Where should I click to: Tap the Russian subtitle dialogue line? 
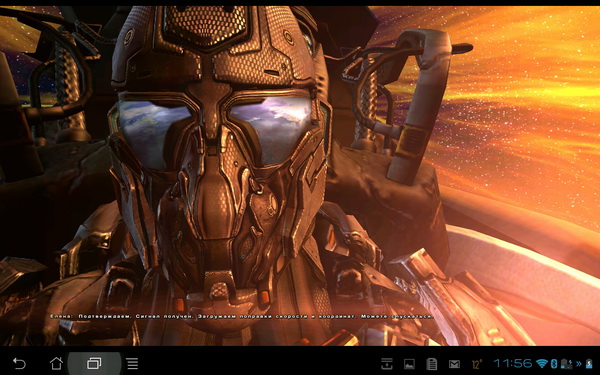click(242, 316)
